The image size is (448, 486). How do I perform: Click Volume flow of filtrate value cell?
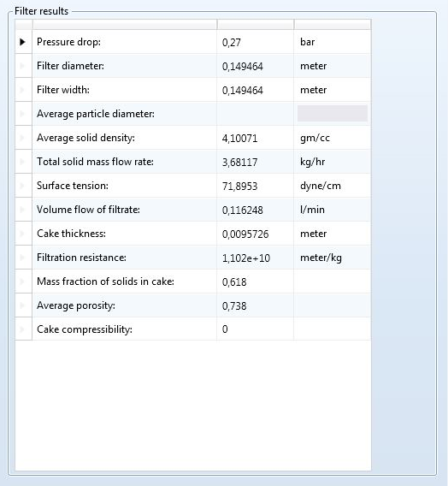256,210
